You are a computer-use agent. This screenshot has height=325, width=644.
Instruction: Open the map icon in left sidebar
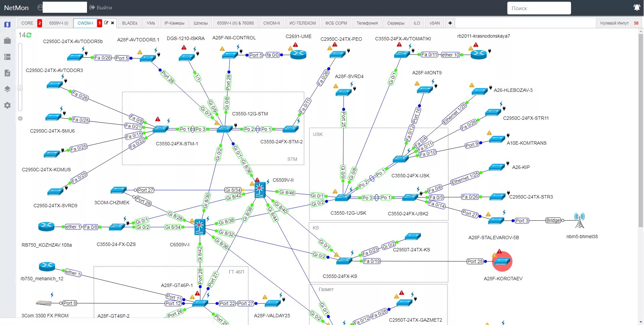(7, 24)
